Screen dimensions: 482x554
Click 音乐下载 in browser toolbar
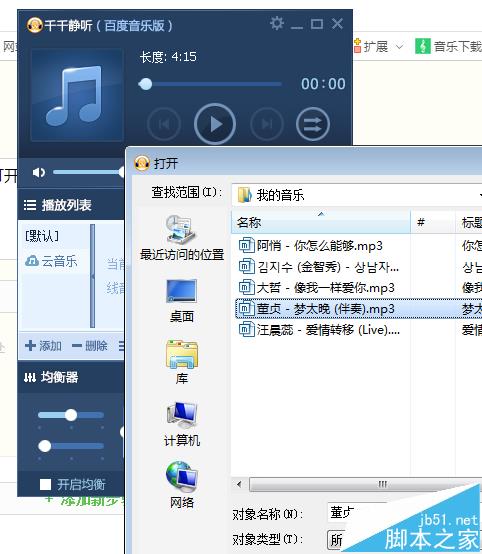coord(449,46)
